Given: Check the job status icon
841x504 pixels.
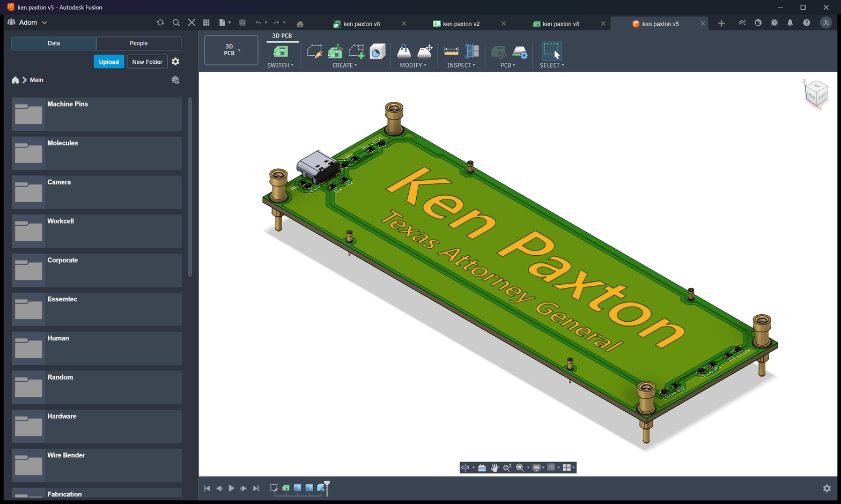Looking at the screenshot, I should coord(774,23).
